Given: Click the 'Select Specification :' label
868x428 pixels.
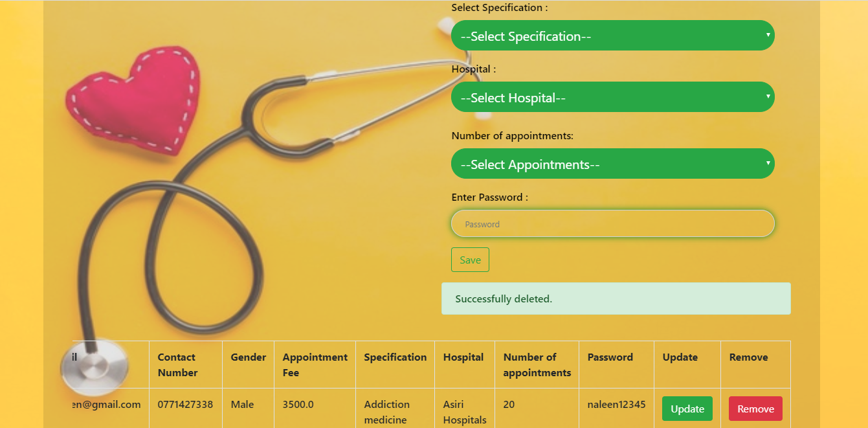Looking at the screenshot, I should tap(500, 8).
